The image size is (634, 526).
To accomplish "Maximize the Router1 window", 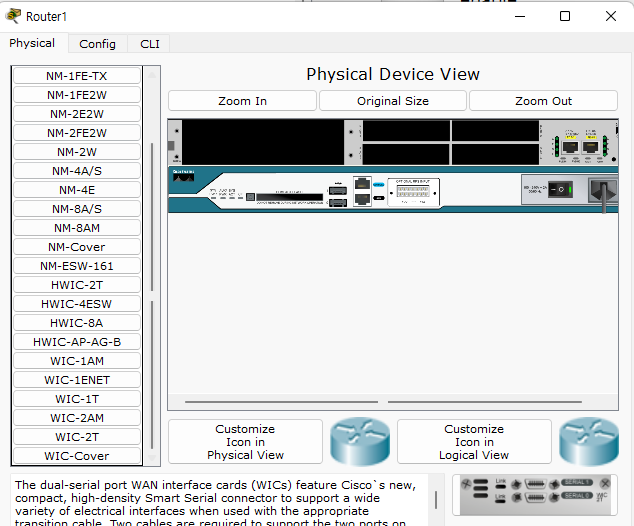I will point(565,16).
